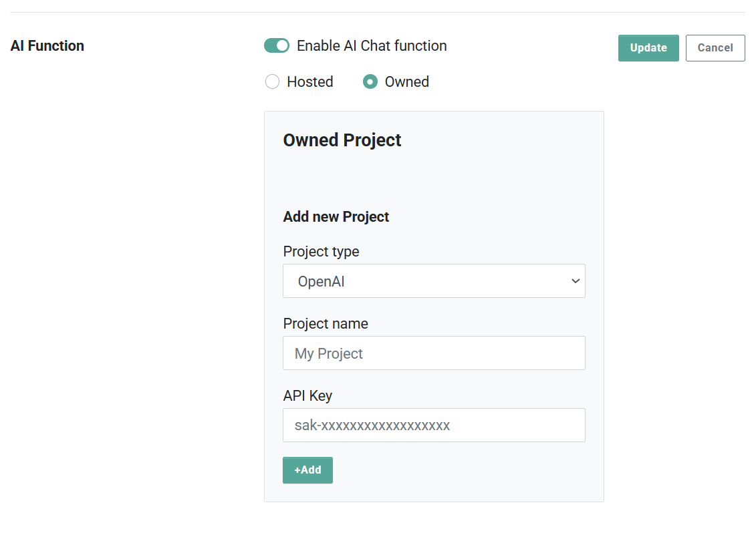Focus the API Key input field
Screen dimensions: 756x535
(x=434, y=425)
